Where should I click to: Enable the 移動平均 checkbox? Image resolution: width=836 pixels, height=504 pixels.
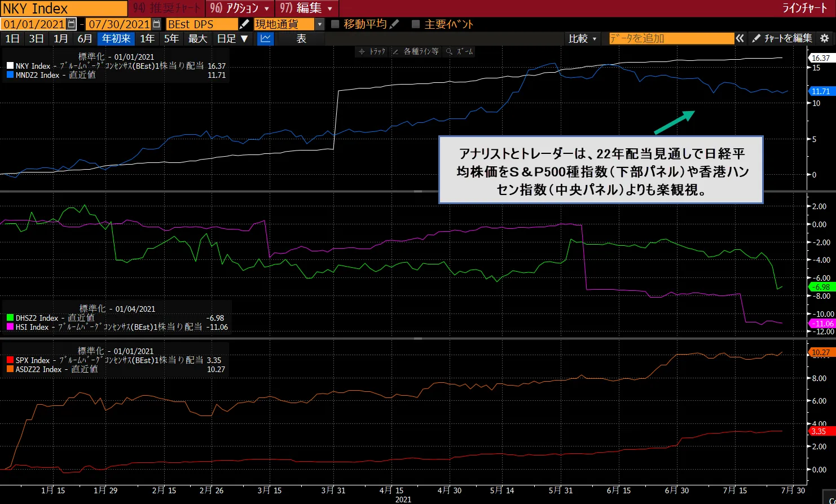pos(335,24)
